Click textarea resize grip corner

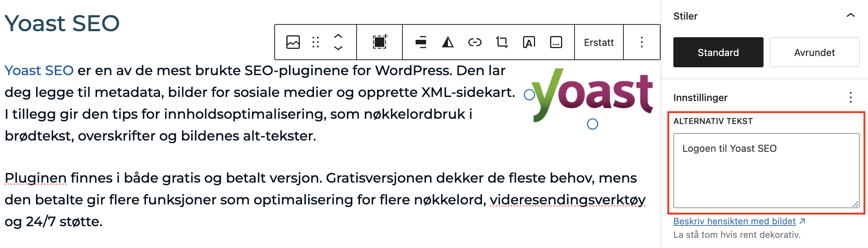pyautogui.click(x=855, y=204)
